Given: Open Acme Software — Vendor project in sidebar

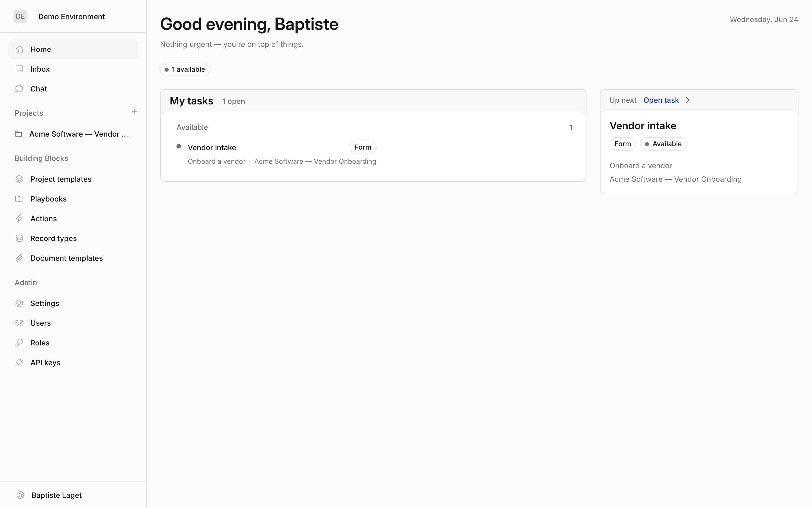Looking at the screenshot, I should (x=73, y=134).
